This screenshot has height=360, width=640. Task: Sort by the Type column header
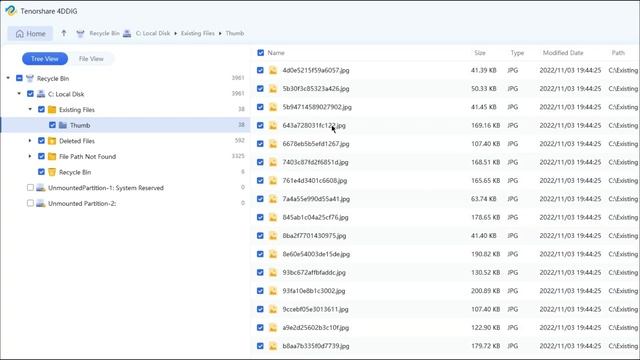(517, 53)
